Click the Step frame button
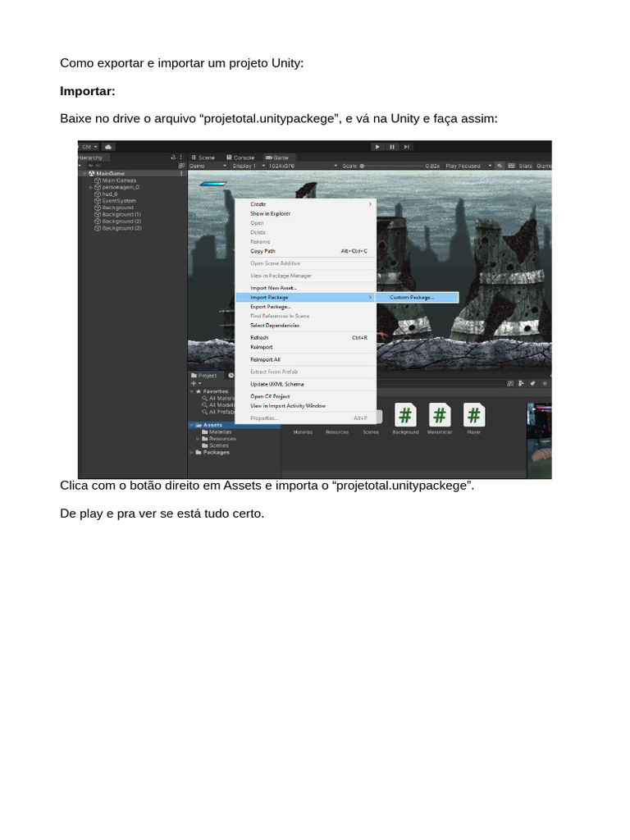630x840 pixels. (407, 147)
